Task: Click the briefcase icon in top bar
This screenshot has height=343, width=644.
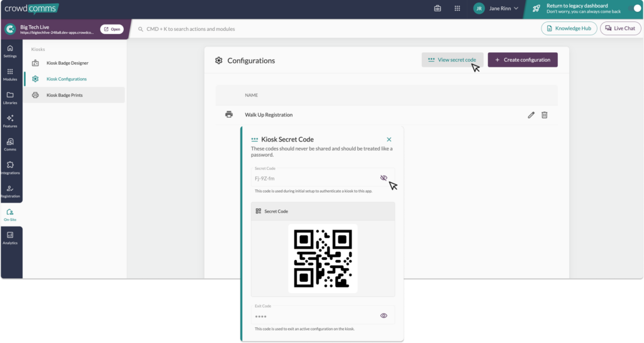Action: (x=438, y=9)
